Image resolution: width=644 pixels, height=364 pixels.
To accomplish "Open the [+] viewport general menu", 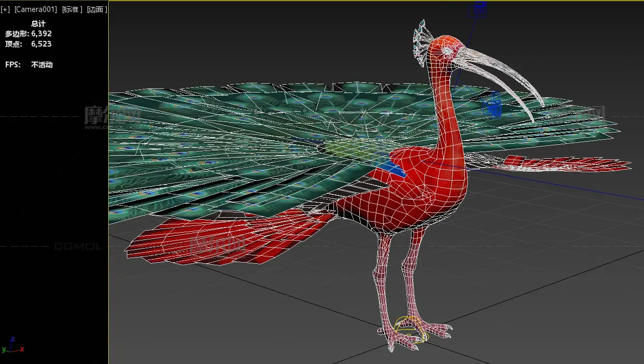I will pyautogui.click(x=6, y=9).
